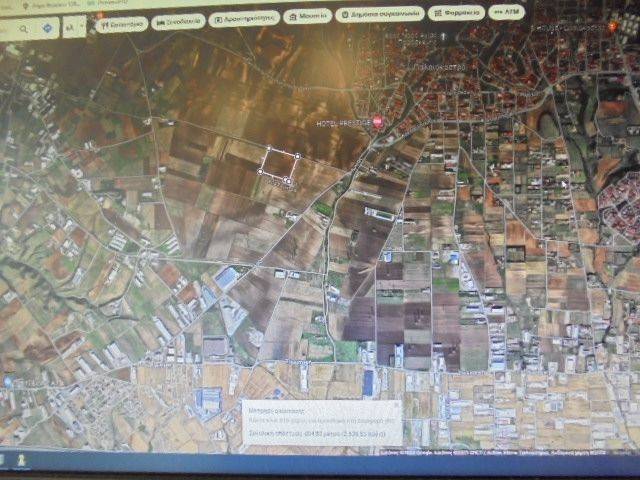Click the yellow icon in the taskbar

click(19, 459)
